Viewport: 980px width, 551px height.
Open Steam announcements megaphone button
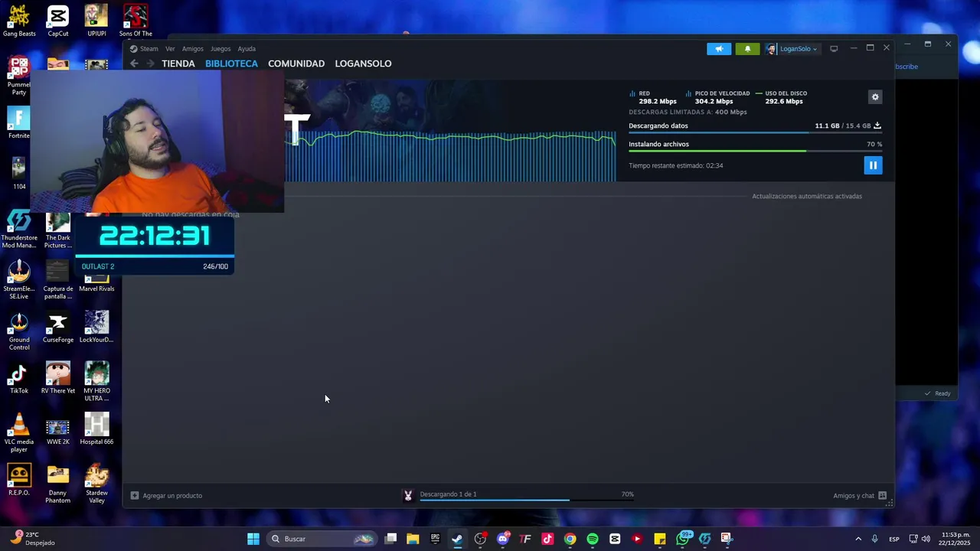(x=719, y=49)
